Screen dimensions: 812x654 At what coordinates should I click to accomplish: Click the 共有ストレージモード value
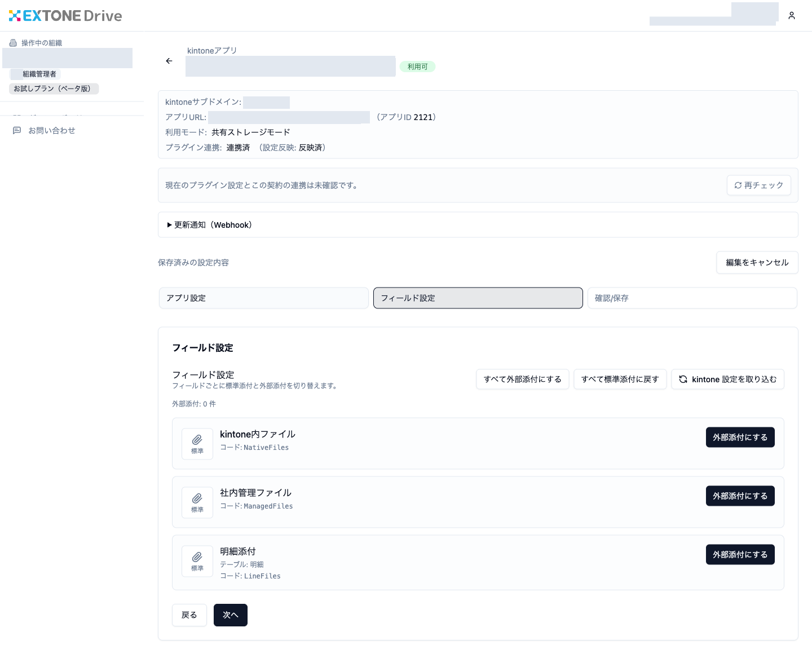251,132
